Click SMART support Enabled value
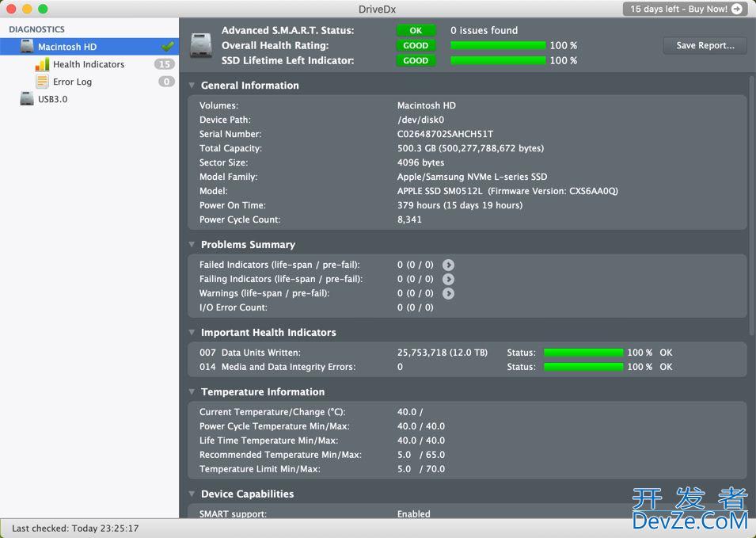 (414, 514)
